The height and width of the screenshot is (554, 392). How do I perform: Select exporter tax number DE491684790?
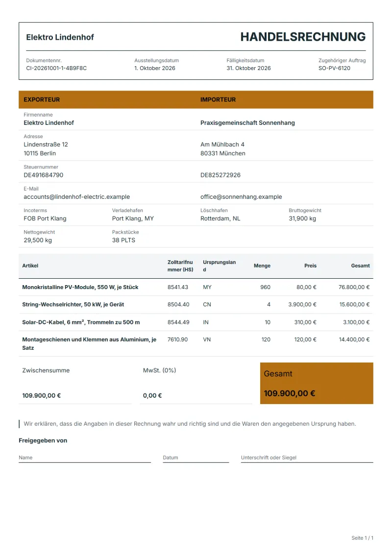click(44, 175)
